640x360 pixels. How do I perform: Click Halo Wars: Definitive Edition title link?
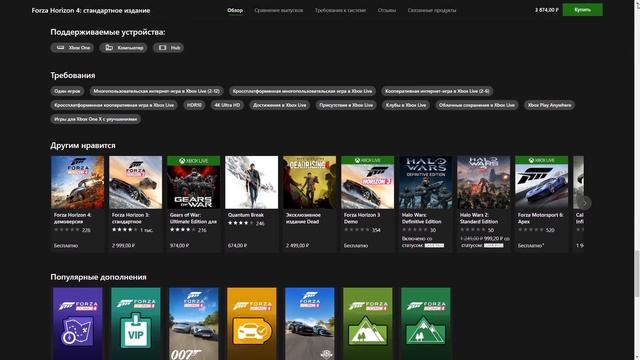[x=422, y=218]
